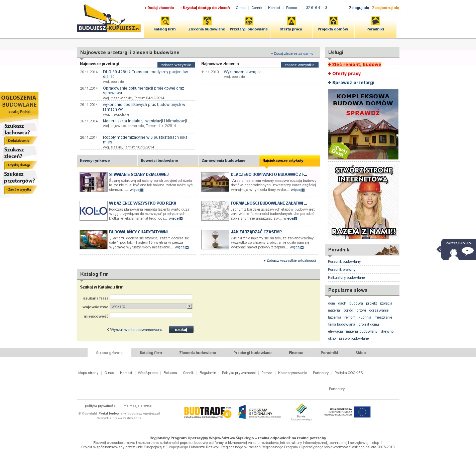476x458 pixels.
Task: Click the szukaj search button
Action: point(181,330)
